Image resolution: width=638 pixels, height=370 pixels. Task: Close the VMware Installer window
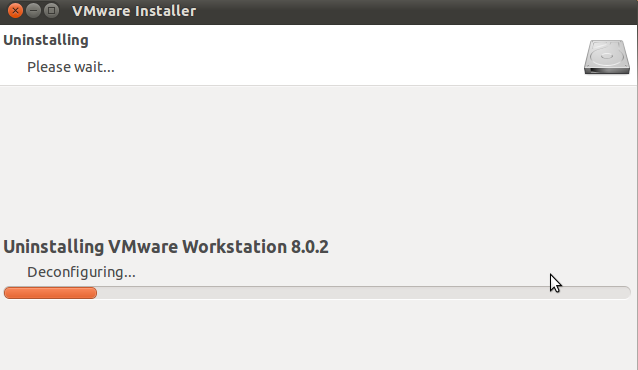tap(15, 11)
